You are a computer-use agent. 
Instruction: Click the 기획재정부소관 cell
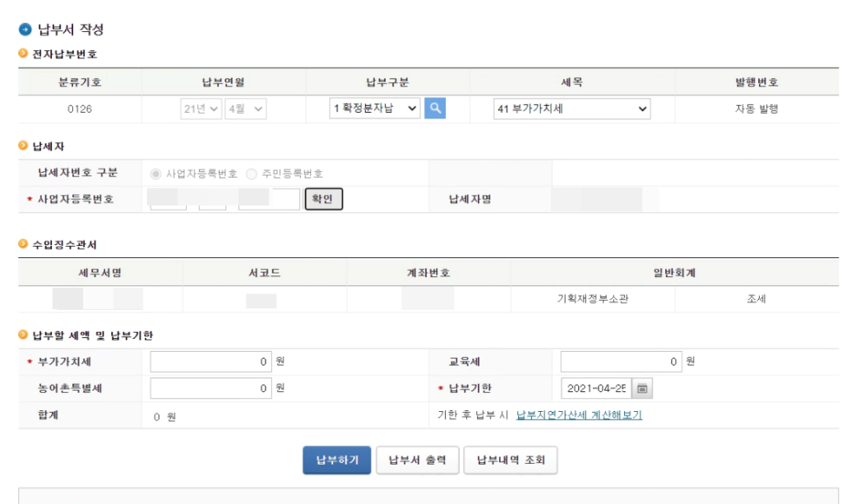(x=593, y=299)
